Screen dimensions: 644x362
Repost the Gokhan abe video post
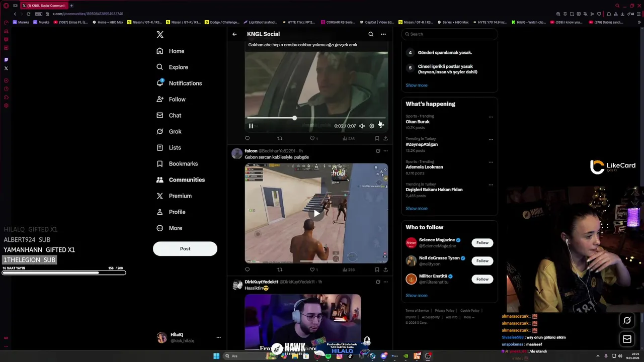coord(280,138)
